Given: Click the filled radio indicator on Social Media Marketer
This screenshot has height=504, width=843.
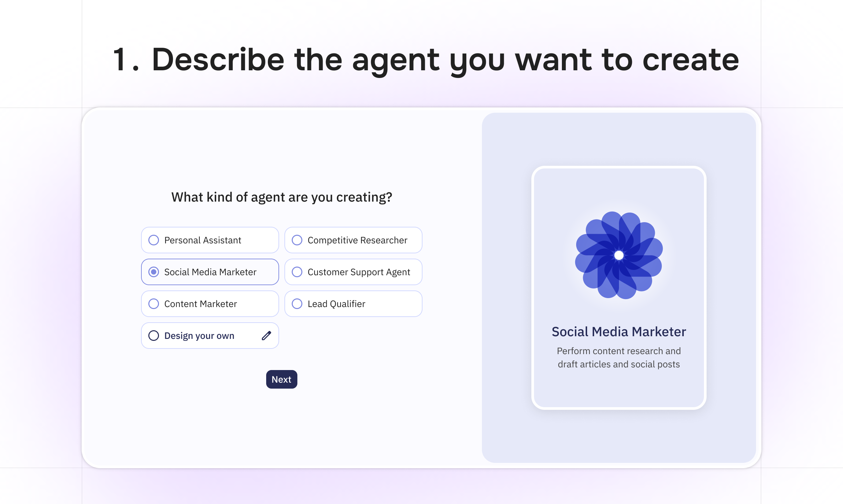Looking at the screenshot, I should coord(154,272).
